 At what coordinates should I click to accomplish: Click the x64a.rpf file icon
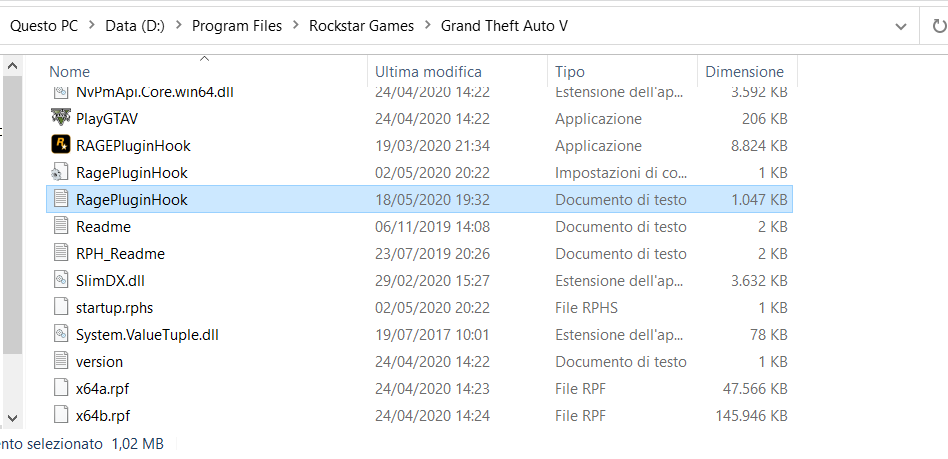click(60, 388)
